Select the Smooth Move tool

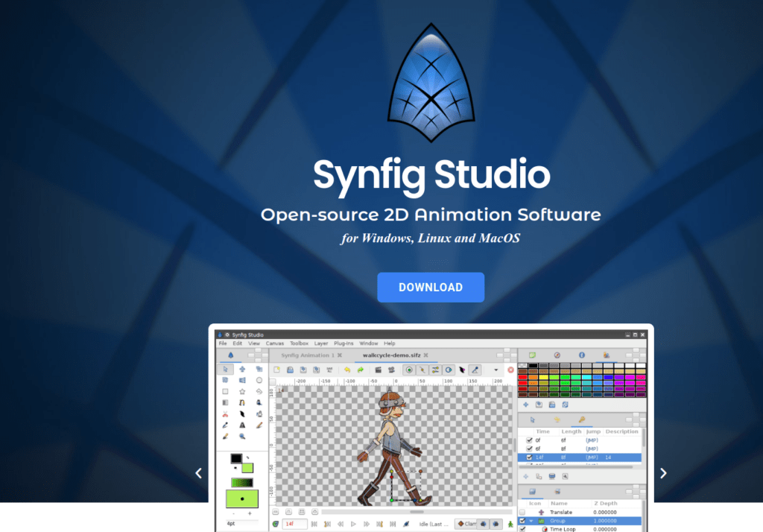(x=242, y=370)
